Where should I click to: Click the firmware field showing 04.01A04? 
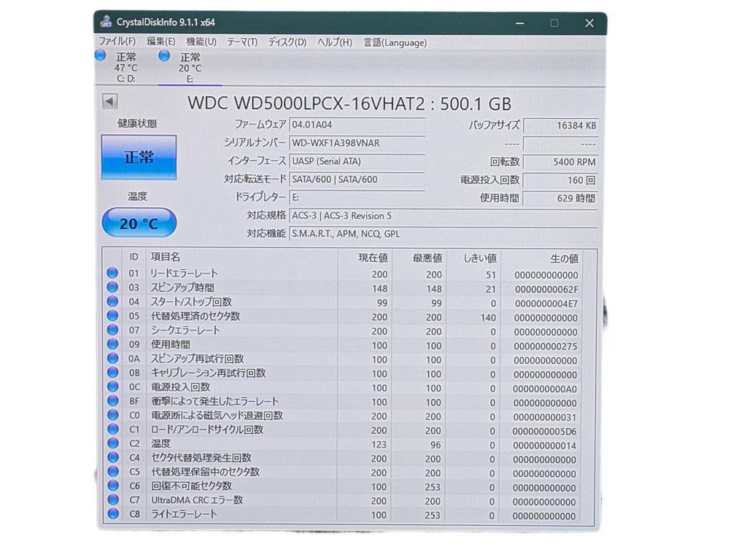tap(357, 125)
